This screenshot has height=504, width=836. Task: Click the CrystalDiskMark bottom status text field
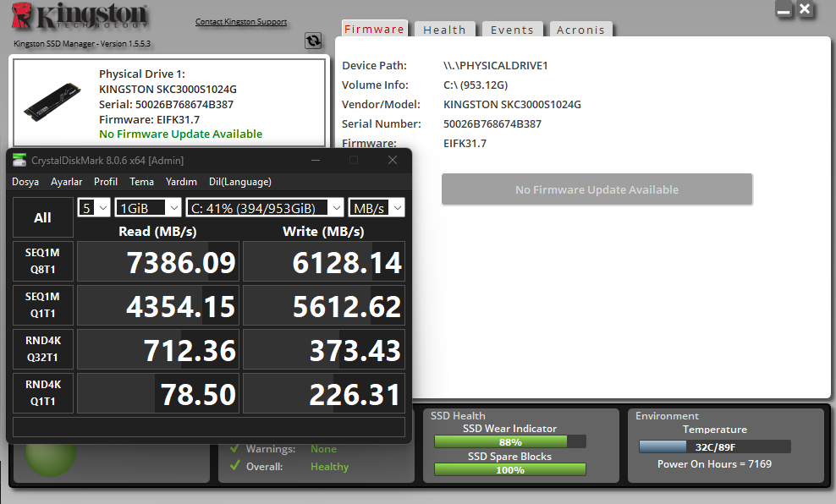point(209,427)
